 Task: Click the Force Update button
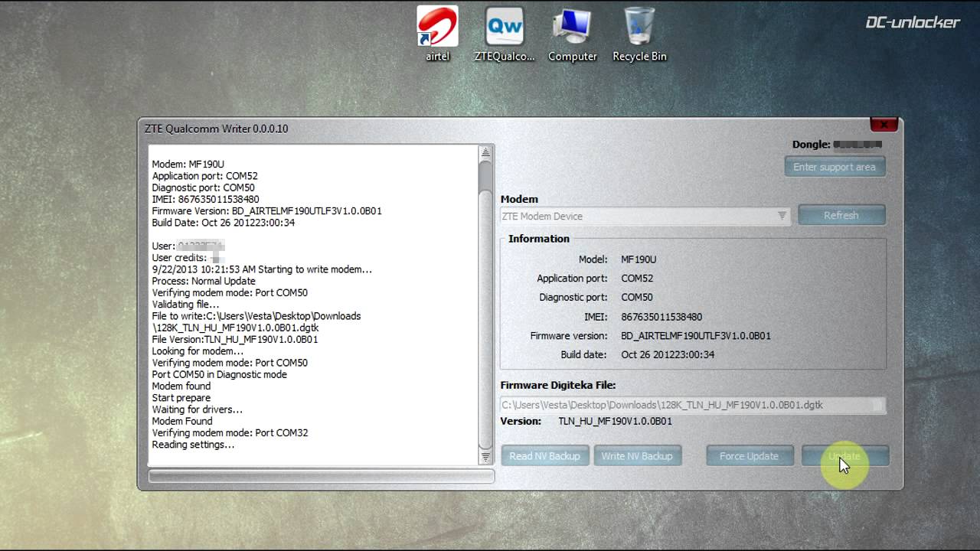[749, 456]
